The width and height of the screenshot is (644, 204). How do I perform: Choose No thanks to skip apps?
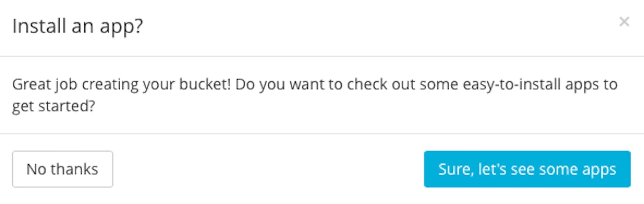(x=62, y=169)
